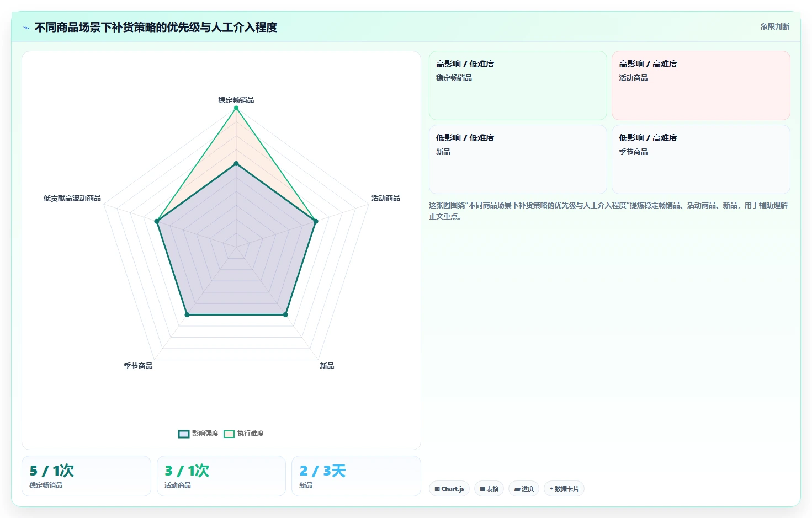Click the 2 / 3天 stat card
The width and height of the screenshot is (812, 518).
(x=356, y=476)
